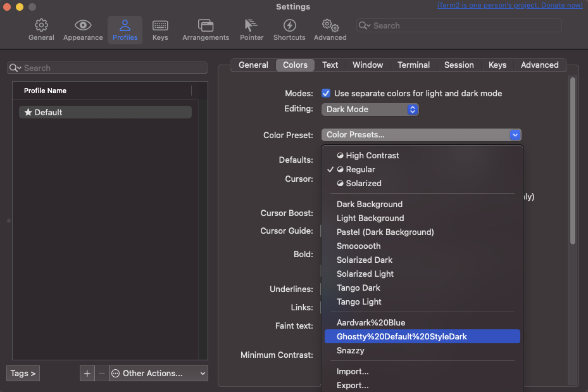The height and width of the screenshot is (392, 588).
Task: Switch to the Colors profile tab
Action: (295, 65)
